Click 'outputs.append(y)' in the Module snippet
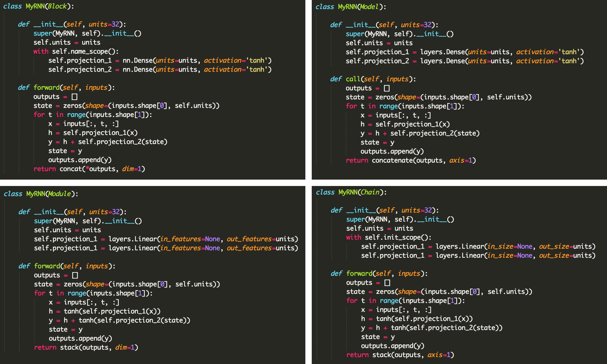 coord(81,338)
